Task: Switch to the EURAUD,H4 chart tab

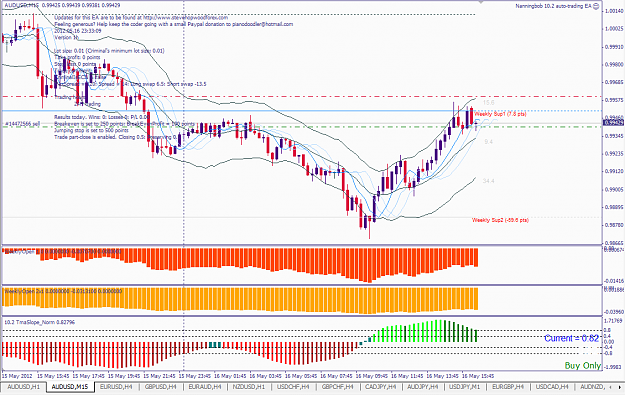Action: tap(204, 387)
